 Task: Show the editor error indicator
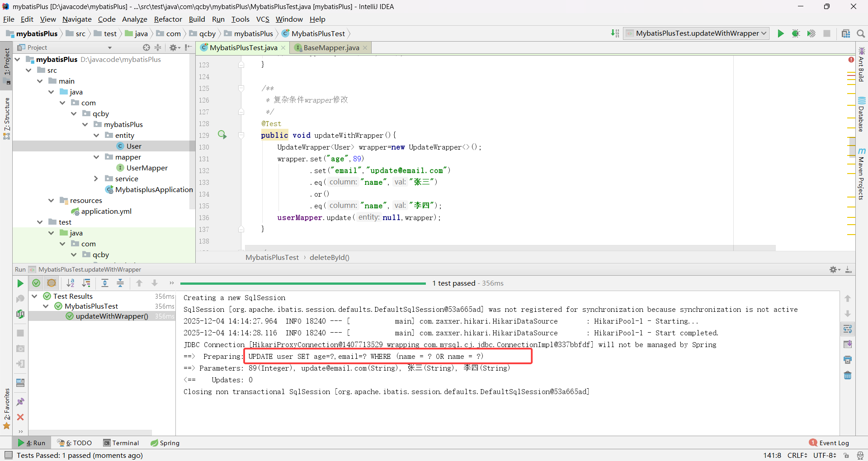coord(851,60)
